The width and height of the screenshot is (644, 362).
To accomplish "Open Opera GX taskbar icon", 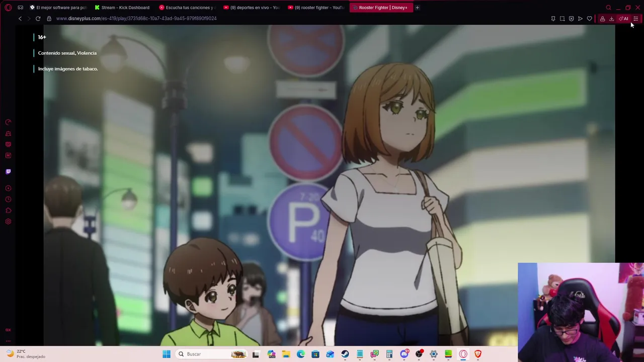I will point(463,354).
